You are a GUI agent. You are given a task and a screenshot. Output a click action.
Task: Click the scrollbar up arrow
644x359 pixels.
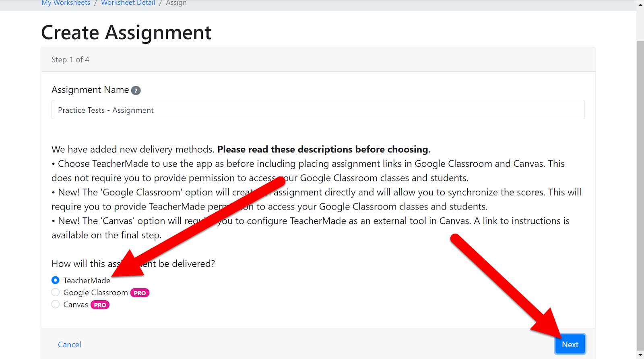(640, 5)
